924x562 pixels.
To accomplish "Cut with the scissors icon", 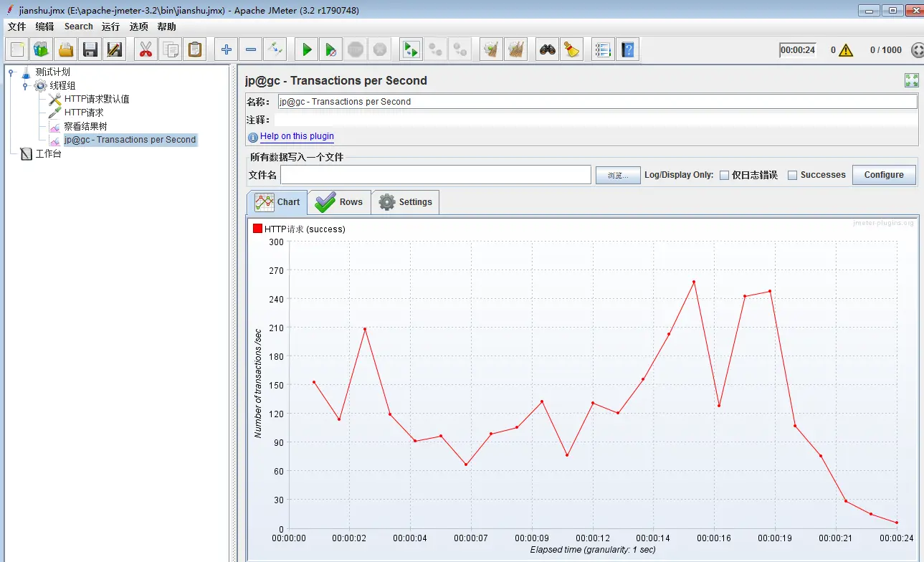I will [x=146, y=49].
